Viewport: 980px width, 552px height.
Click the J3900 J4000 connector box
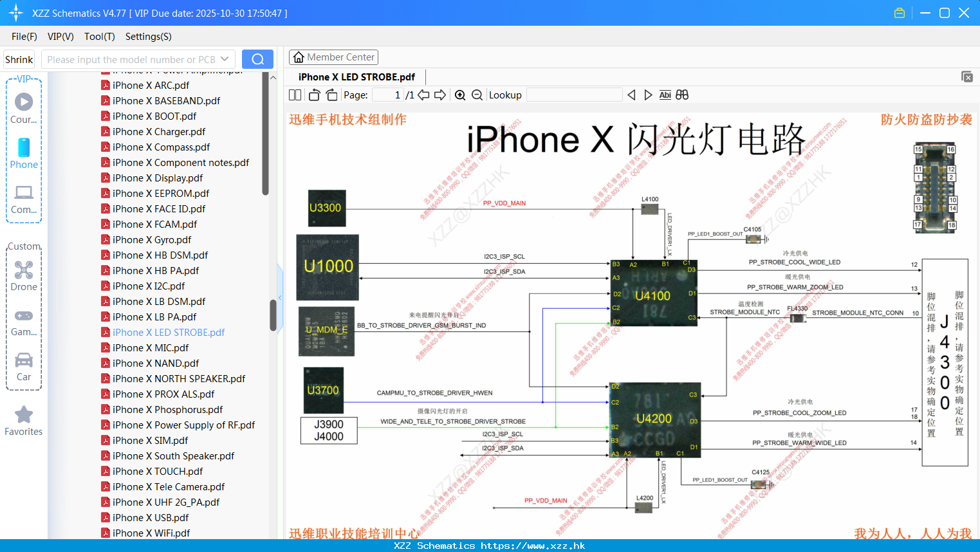(x=329, y=430)
